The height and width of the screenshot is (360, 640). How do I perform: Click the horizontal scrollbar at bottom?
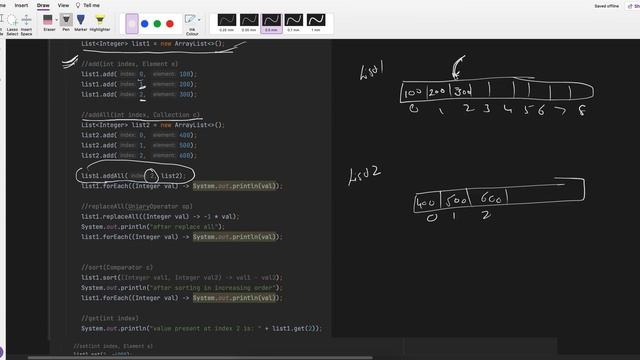200,358
